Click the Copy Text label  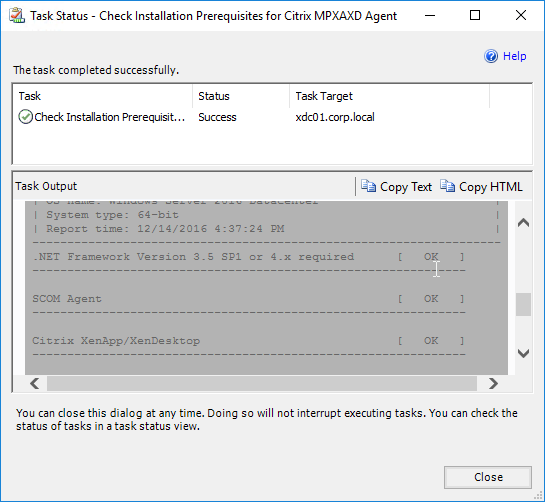tap(406, 187)
